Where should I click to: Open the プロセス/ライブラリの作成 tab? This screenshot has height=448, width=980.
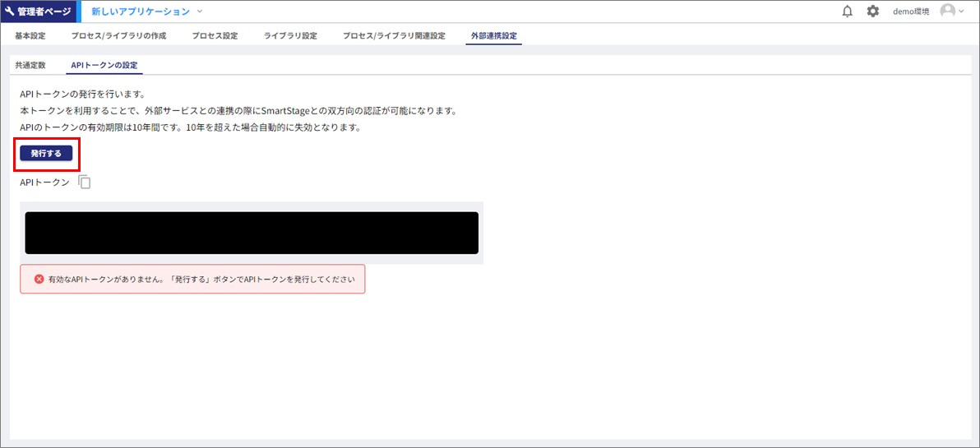point(118,35)
